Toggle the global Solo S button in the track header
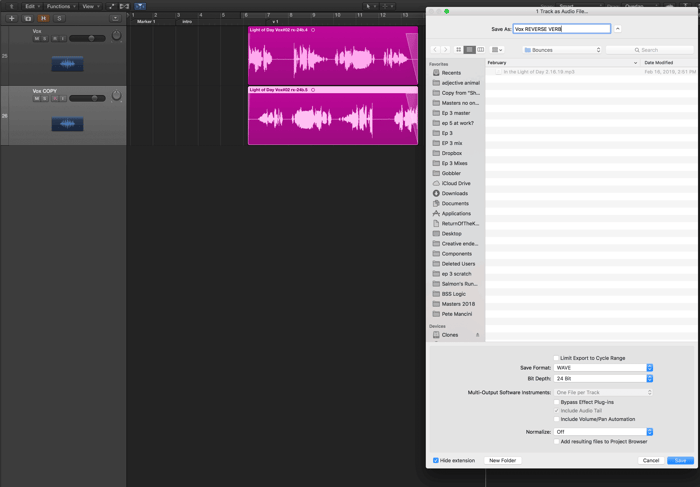Screen dimensions: 700x487 pyautogui.click(x=59, y=18)
